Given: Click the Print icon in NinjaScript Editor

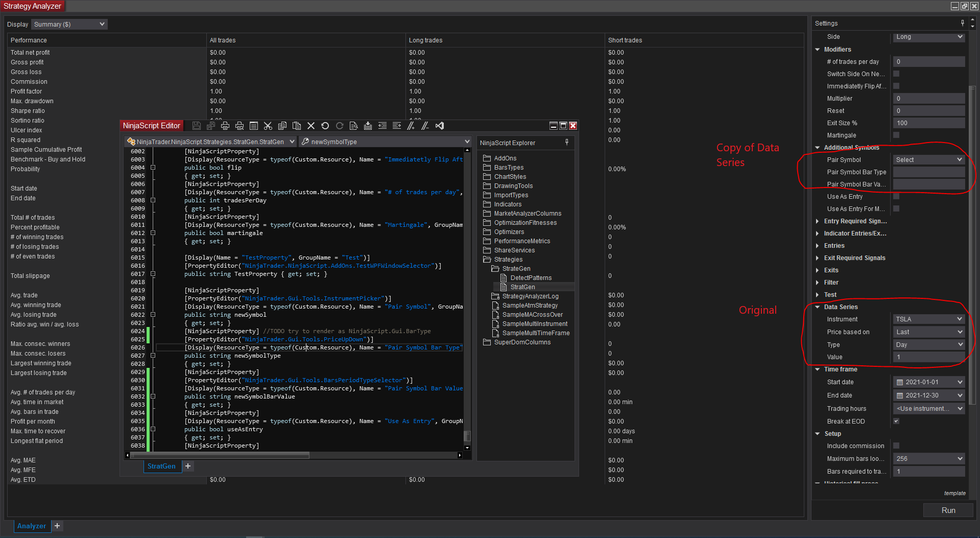Looking at the screenshot, I should click(x=225, y=126).
